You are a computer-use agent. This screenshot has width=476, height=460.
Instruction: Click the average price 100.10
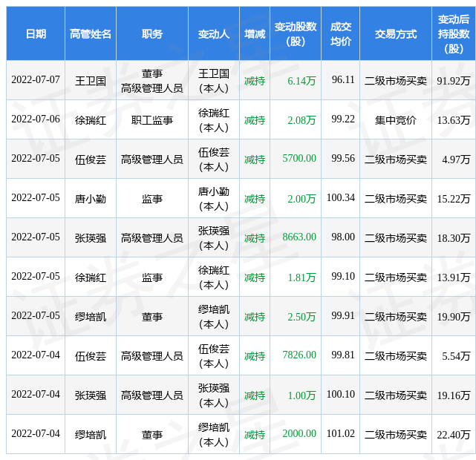click(341, 394)
